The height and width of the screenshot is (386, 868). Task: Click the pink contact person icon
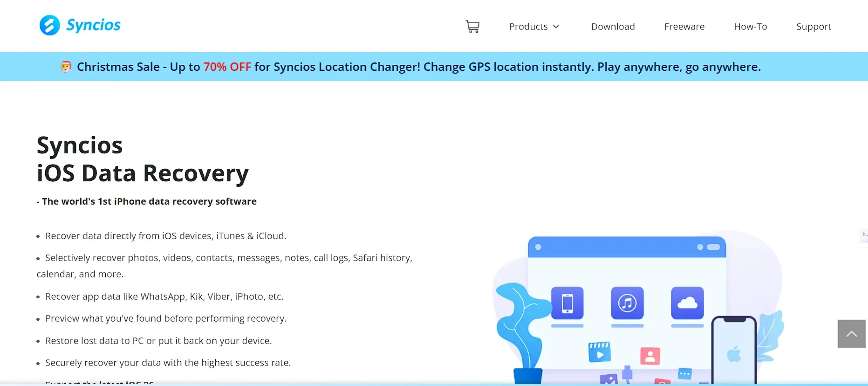click(650, 356)
